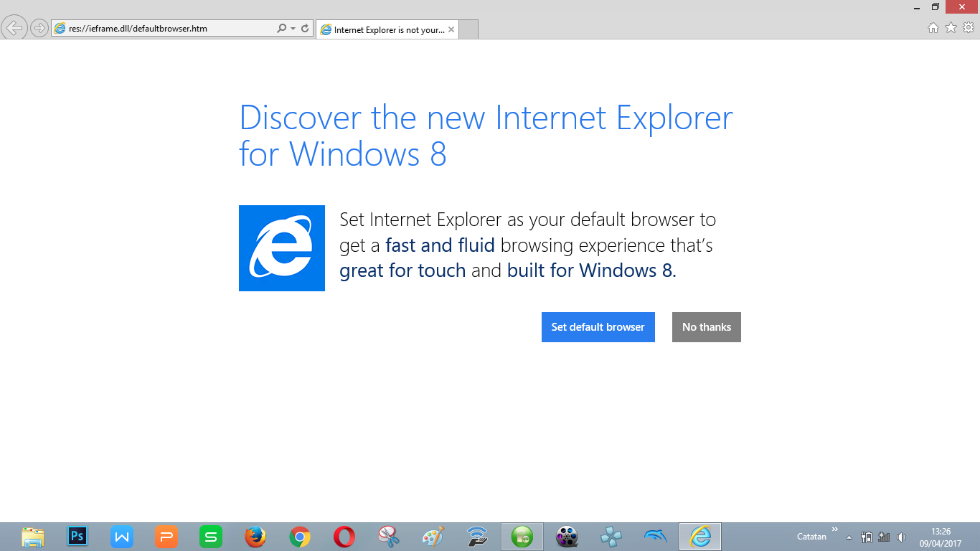Expand the Catatan toolbar chevron
This screenshot has width=980, height=551.
coord(835,529)
